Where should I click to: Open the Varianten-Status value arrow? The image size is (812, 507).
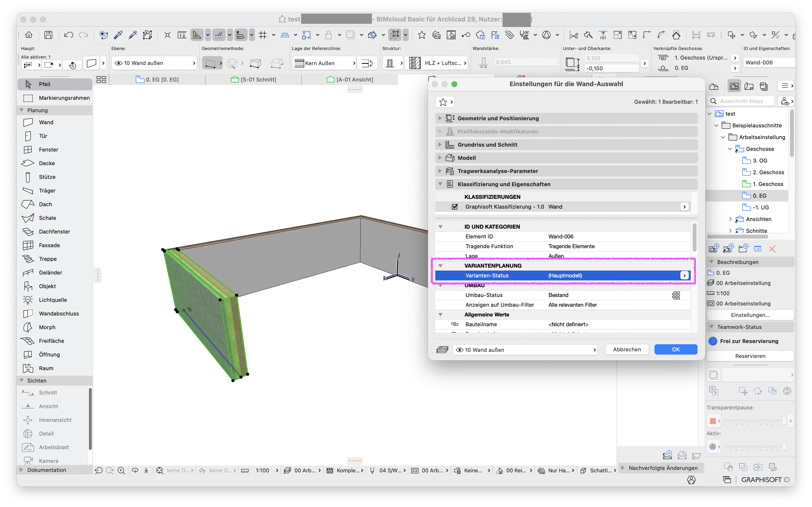tap(685, 276)
